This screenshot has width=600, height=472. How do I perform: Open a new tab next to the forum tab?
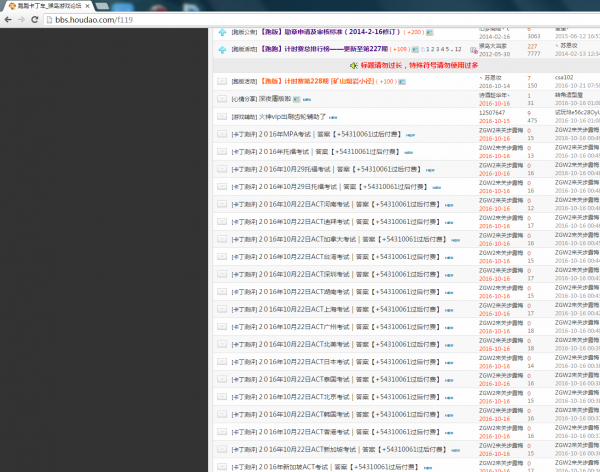point(102,6)
